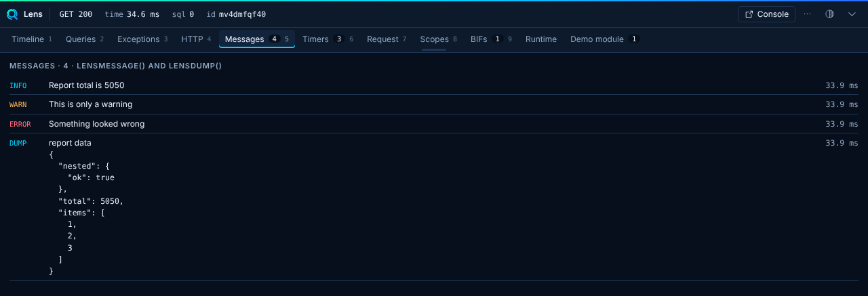
Task: Open the Timers tab
Action: coord(328,39)
